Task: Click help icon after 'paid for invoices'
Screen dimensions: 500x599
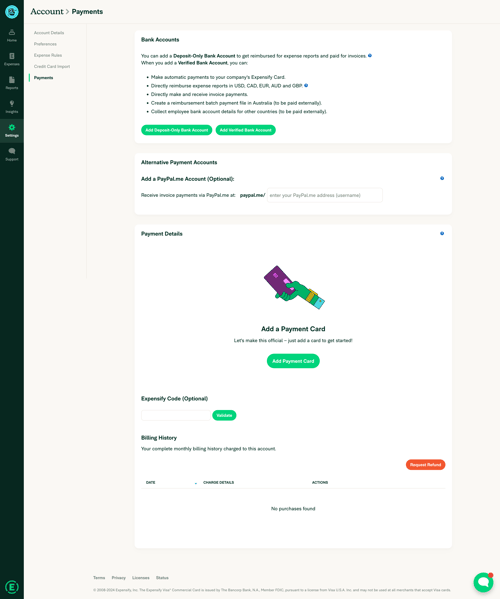Action: 370,56
